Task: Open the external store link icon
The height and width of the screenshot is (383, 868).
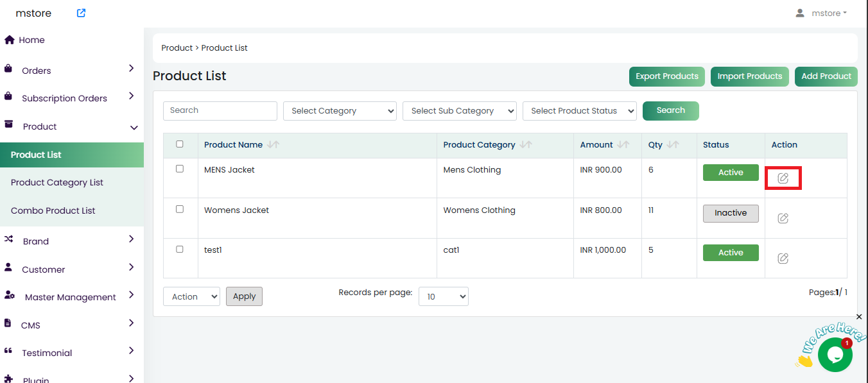Action: pos(81,13)
